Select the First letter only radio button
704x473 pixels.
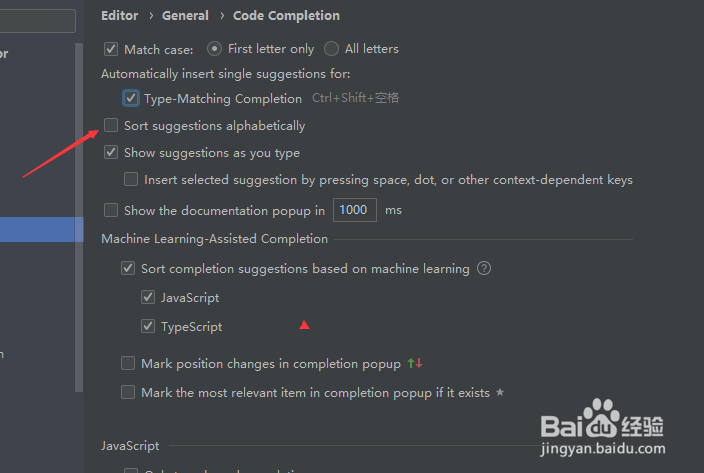click(214, 48)
